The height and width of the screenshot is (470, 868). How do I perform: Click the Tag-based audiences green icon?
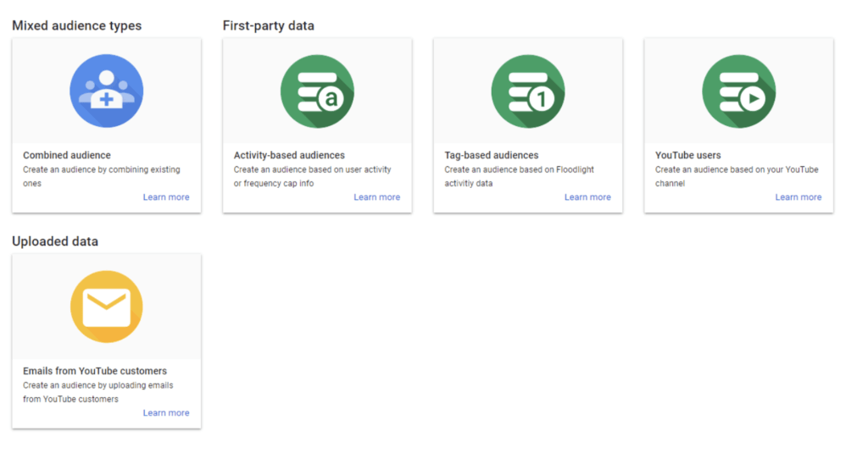(528, 91)
